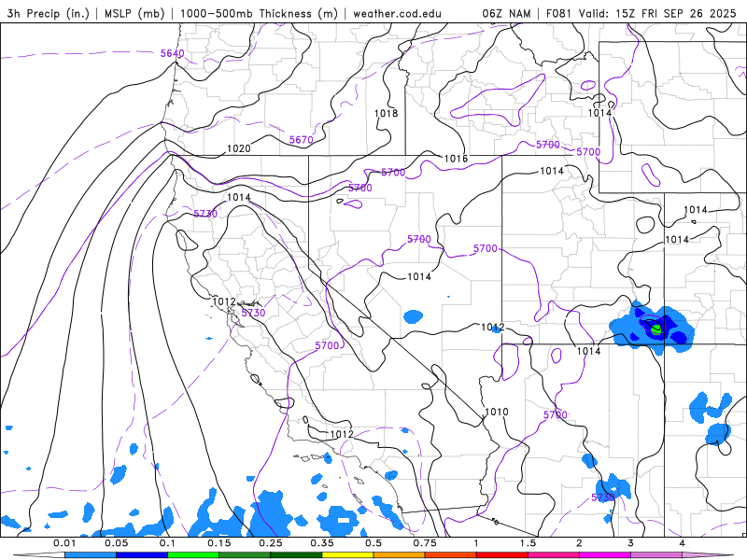Select the red 1 inch legend color
This screenshot has width=747, height=560.
tap(502, 555)
